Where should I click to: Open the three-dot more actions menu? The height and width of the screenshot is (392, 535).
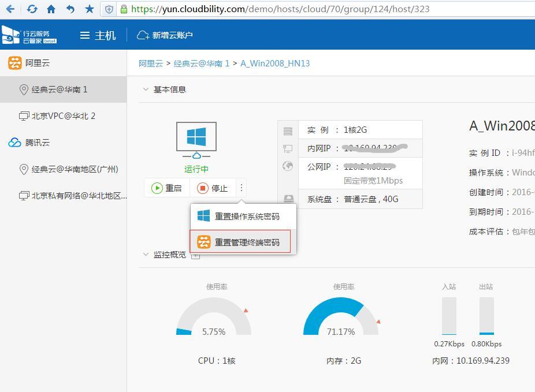coord(241,188)
